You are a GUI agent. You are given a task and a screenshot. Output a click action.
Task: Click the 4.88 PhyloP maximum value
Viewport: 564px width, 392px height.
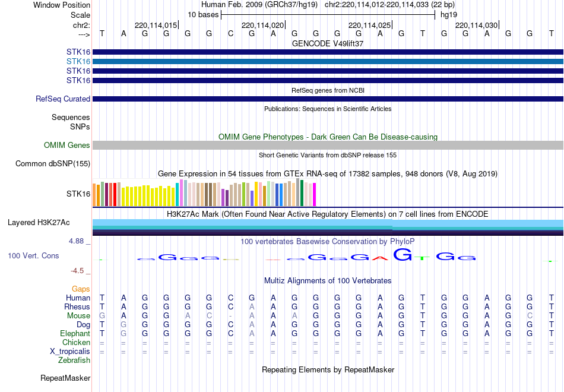(76, 241)
